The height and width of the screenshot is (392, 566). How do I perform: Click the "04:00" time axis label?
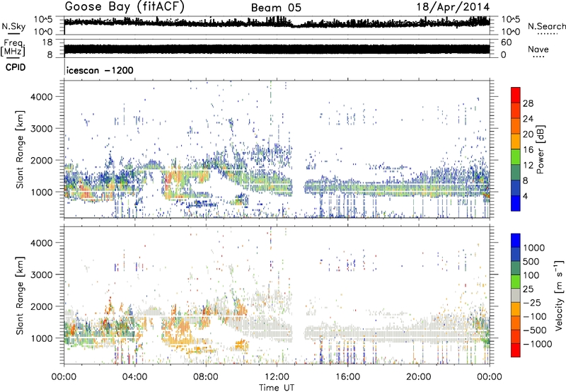click(x=134, y=377)
